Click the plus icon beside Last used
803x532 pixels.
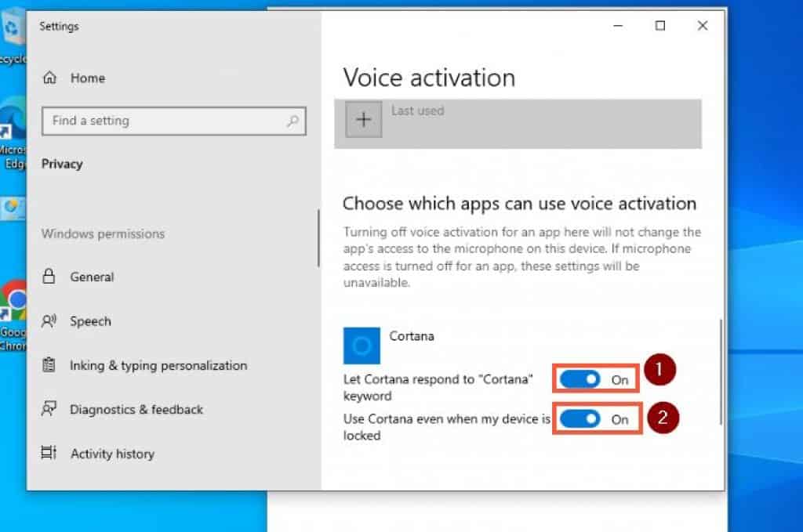pyautogui.click(x=364, y=120)
